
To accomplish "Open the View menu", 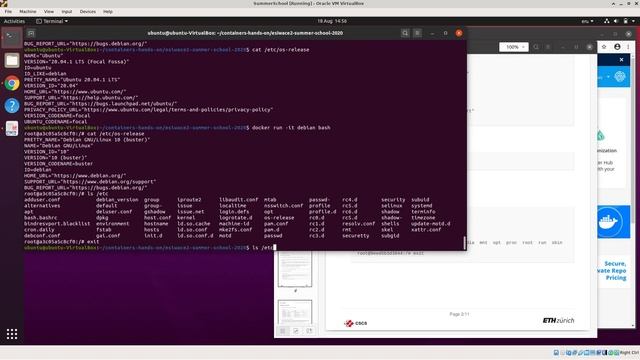I will (49, 11).
